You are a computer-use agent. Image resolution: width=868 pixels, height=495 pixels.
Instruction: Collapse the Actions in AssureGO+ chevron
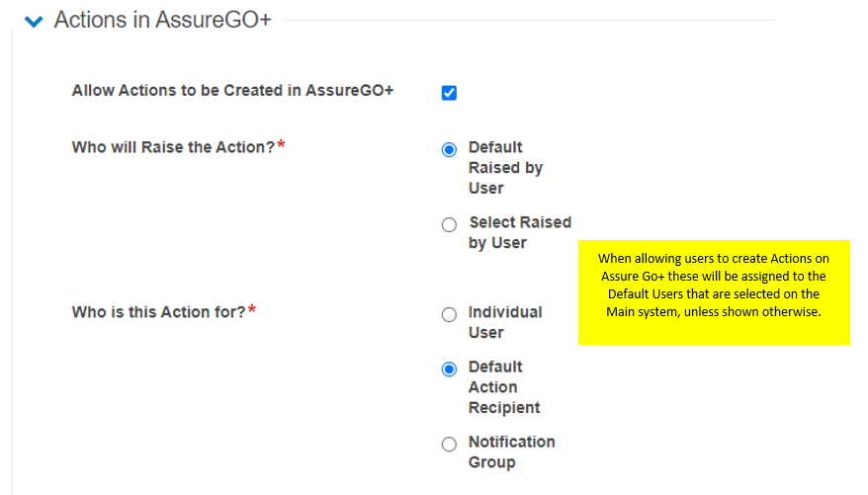point(36,21)
